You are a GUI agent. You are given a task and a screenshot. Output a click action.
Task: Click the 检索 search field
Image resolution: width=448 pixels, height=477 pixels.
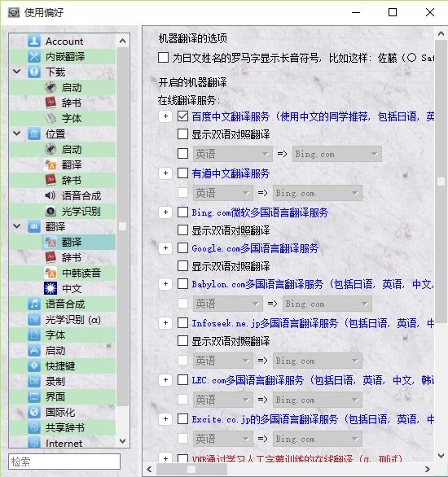click(64, 462)
